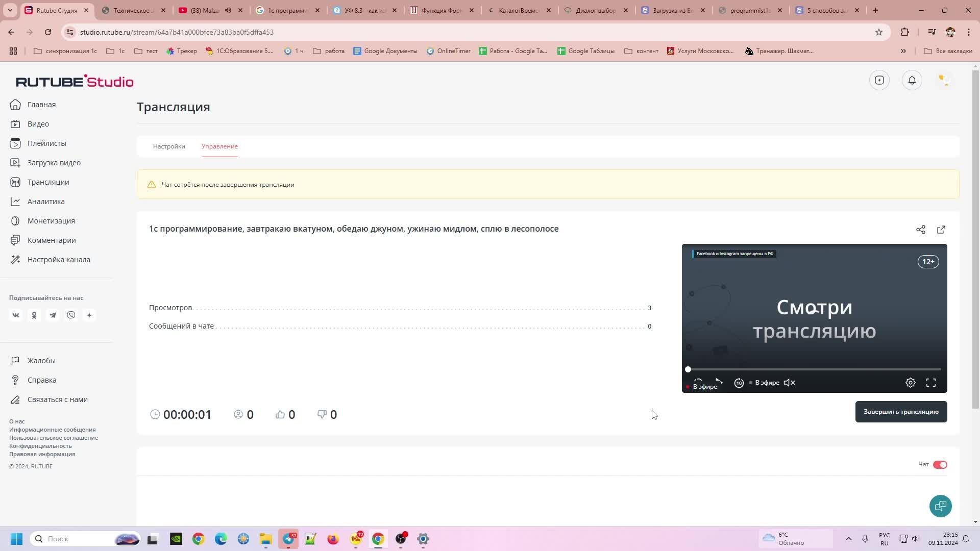Click the video player progress bar
Screen dimensions: 980x551
[814, 369]
